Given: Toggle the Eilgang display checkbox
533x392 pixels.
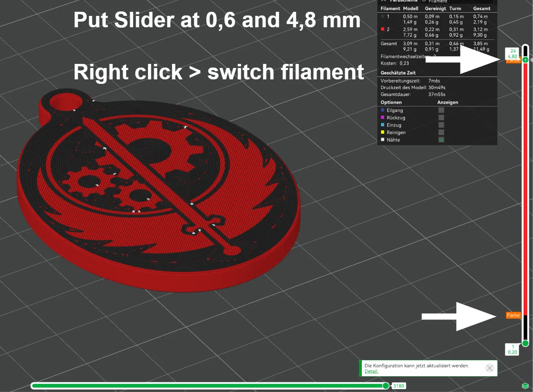Looking at the screenshot, I should click(441, 110).
